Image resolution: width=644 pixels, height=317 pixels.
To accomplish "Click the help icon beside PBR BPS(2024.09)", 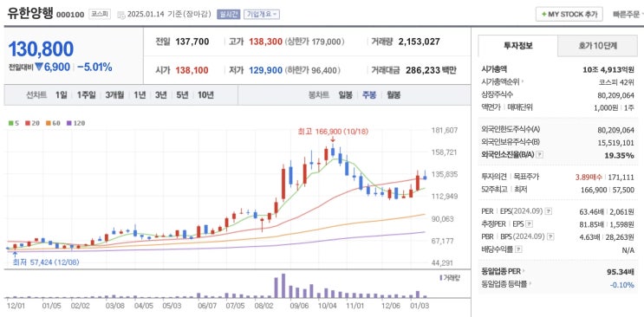I will point(550,236).
